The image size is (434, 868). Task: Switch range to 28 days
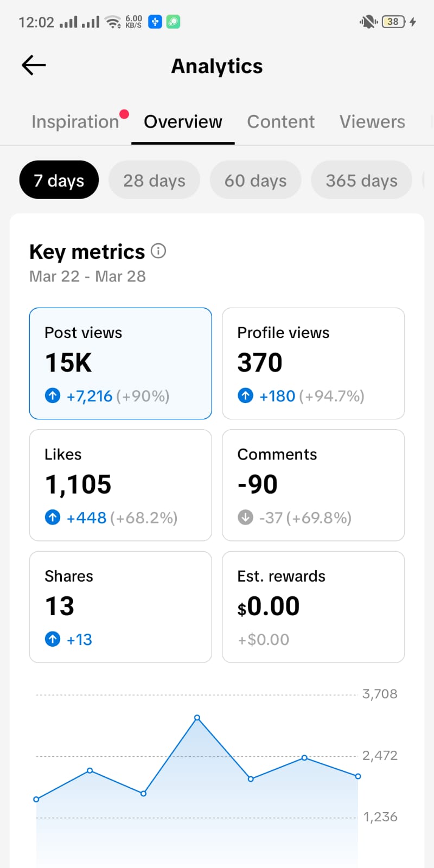tap(154, 180)
